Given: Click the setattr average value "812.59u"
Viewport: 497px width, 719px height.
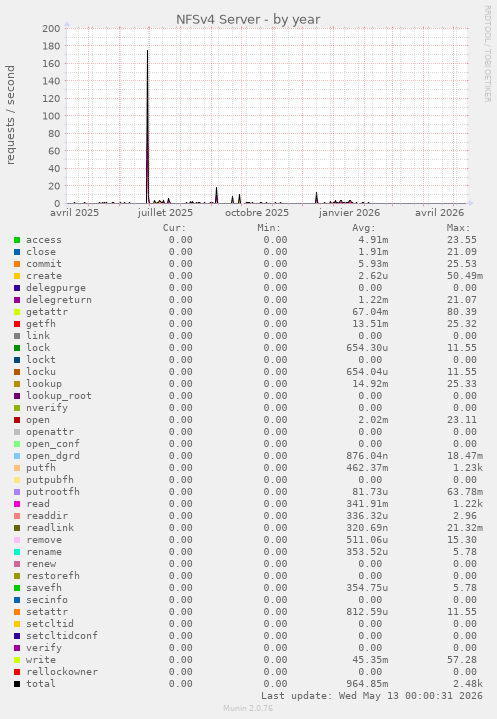Looking at the screenshot, I should [x=367, y=612].
